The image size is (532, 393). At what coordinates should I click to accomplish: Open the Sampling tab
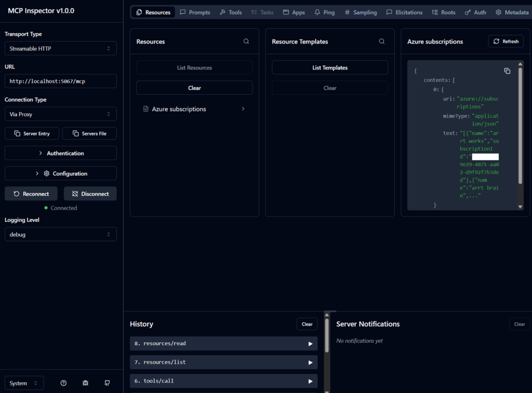361,12
